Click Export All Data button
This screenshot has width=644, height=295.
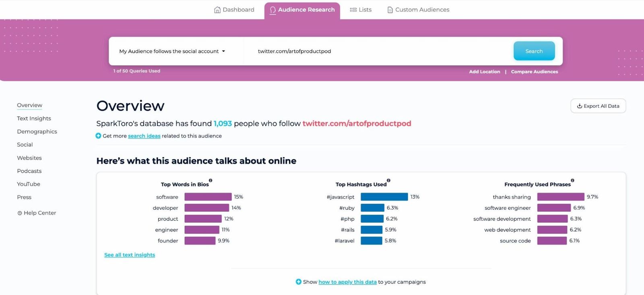pos(598,106)
